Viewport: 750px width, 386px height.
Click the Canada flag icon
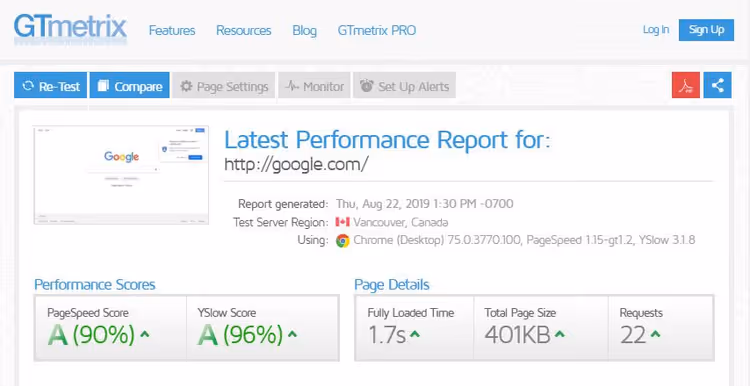tap(342, 222)
